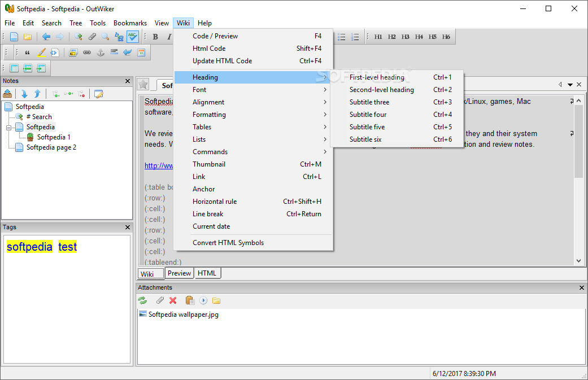Select 'Softpedia 1' page in tree
588x380 pixels.
pos(54,137)
